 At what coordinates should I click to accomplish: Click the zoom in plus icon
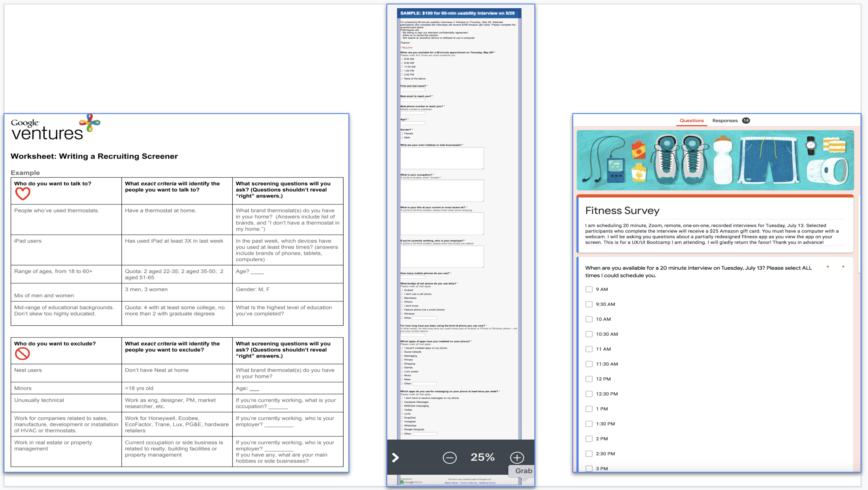click(x=517, y=458)
